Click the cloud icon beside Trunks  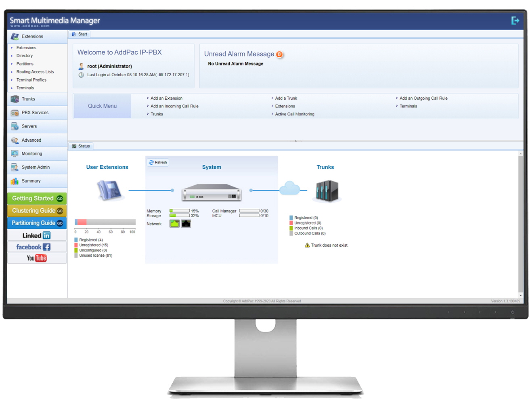(x=290, y=189)
